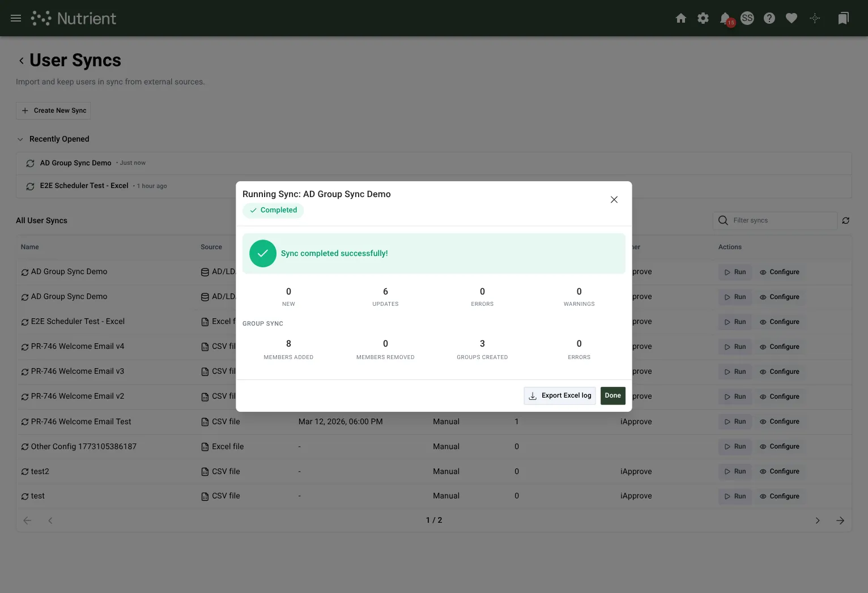View notifications via the bell icon
868x593 pixels.
725,19
